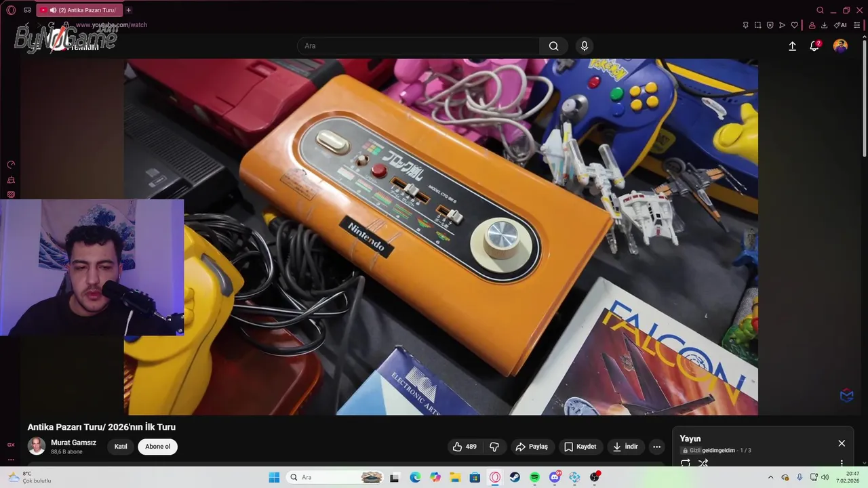Click the geldimgeldim playlist name
This screenshot has height=488, width=868.
718,451
